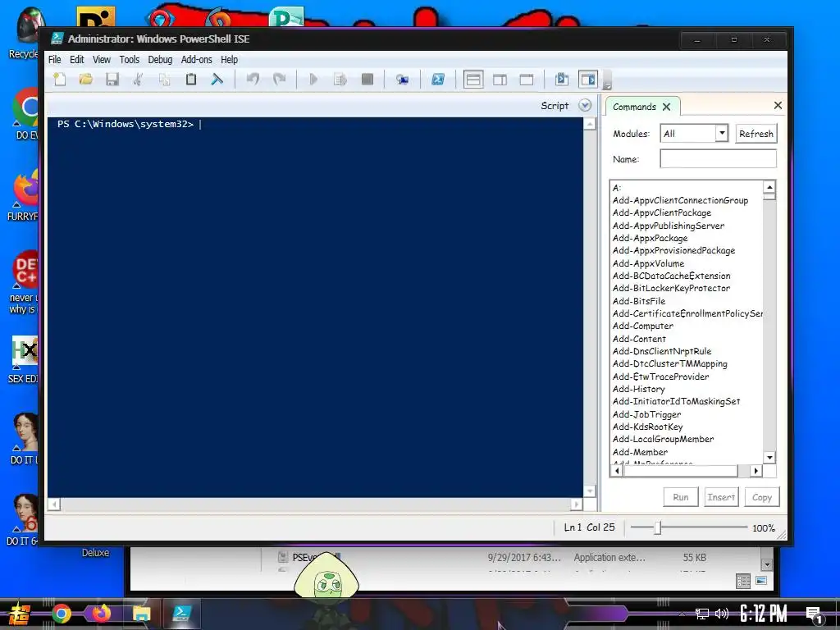
Task: Select Add-LocalGroupMember command
Action: (663, 439)
